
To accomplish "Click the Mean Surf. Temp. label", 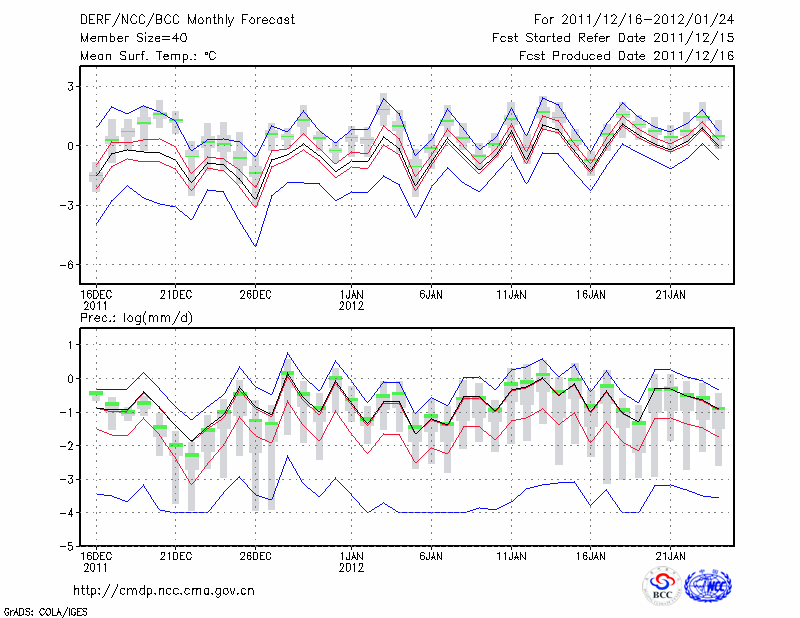I will click(x=147, y=56).
